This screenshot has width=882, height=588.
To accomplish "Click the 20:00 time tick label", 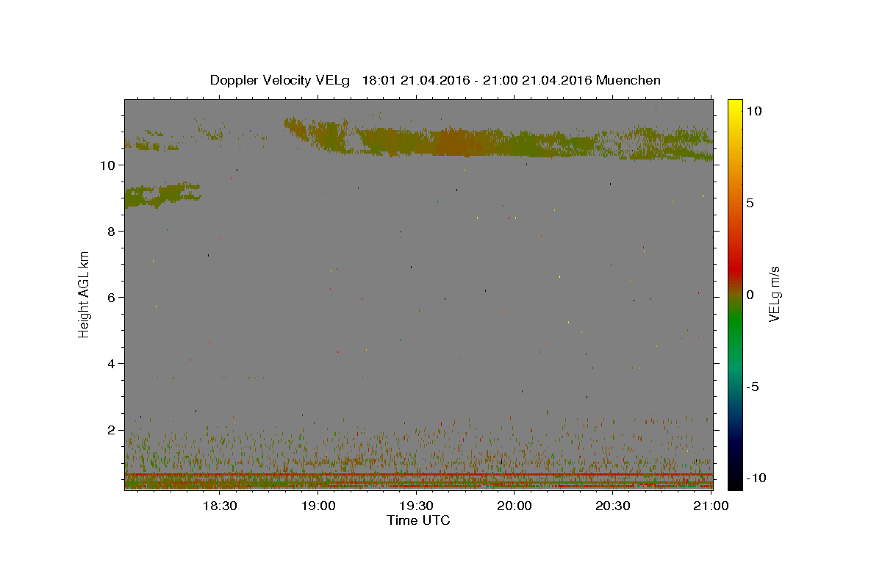I will tap(514, 506).
